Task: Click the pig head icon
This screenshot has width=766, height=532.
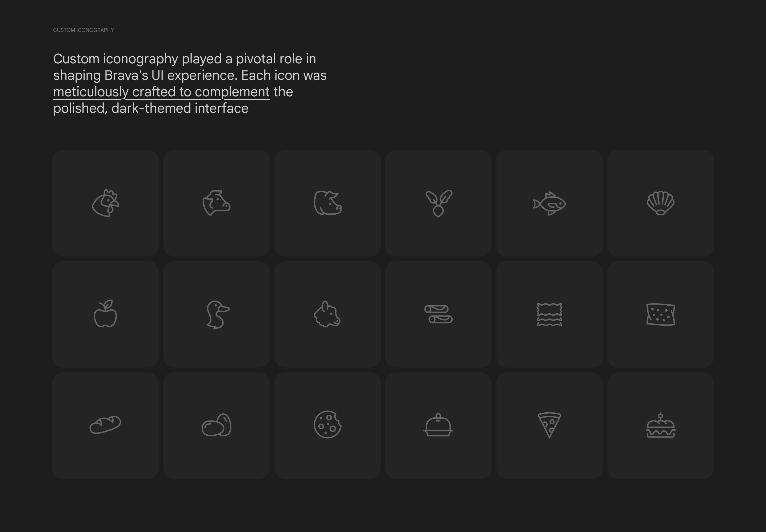Action: point(327,203)
